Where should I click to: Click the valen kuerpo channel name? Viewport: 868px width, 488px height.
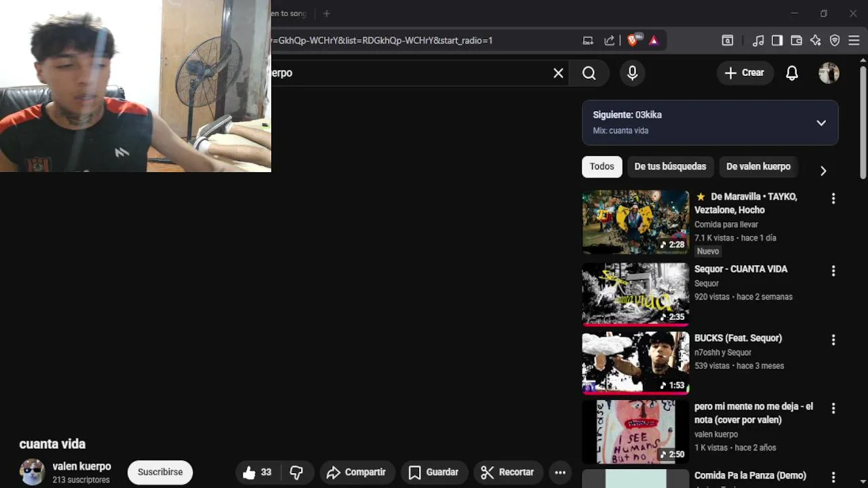click(x=82, y=466)
